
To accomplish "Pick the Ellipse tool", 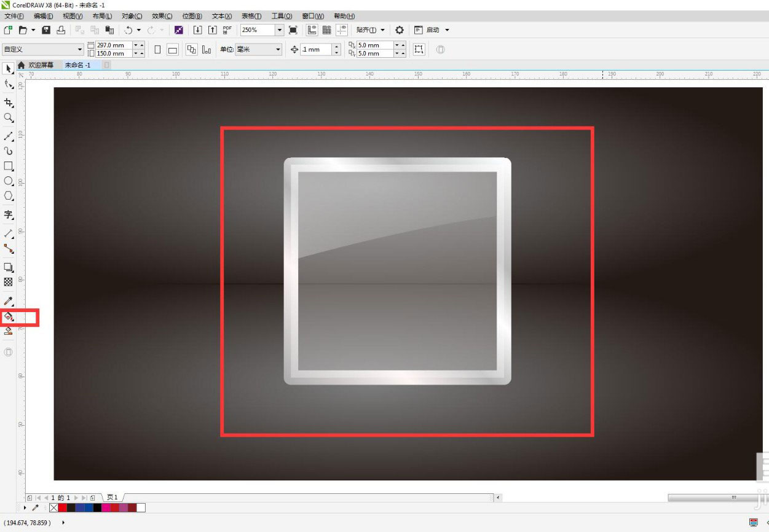I will (9, 181).
